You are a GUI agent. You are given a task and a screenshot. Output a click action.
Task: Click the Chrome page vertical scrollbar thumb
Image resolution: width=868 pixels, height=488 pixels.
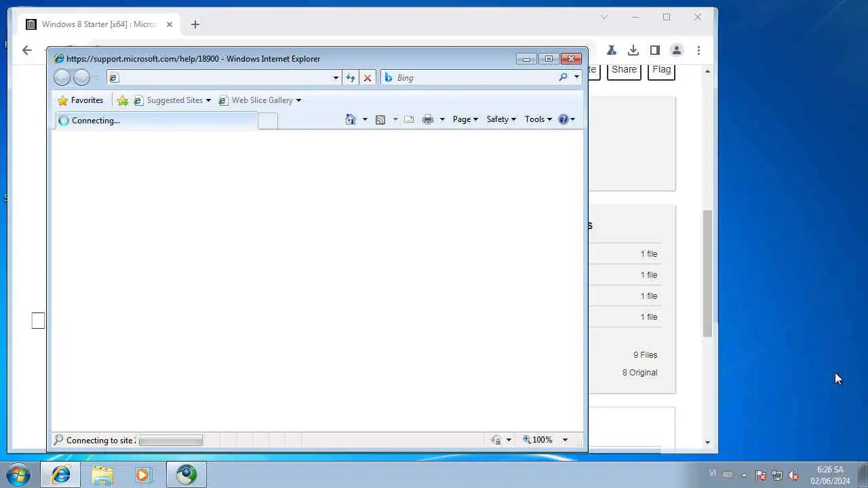708,274
